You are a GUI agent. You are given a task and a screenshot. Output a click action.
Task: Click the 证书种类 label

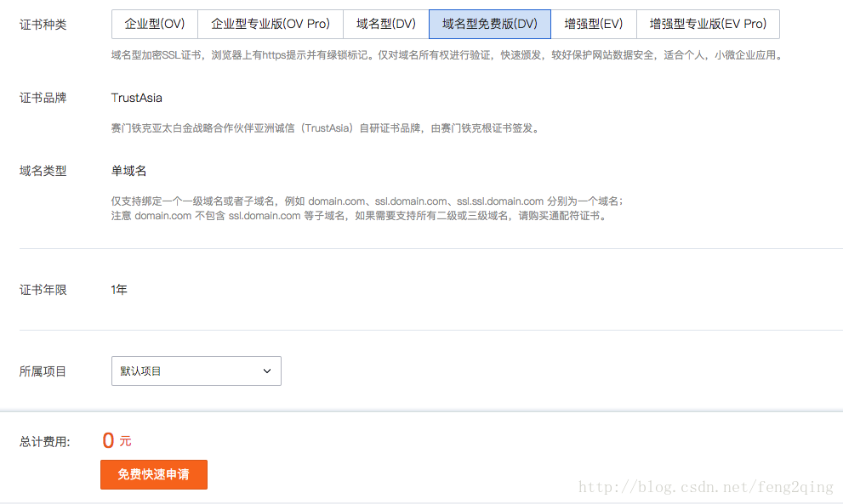(x=43, y=25)
